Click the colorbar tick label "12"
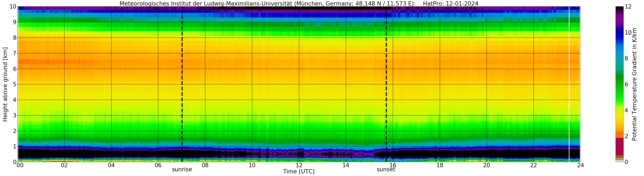This screenshot has width=644, height=176. (x=628, y=7)
